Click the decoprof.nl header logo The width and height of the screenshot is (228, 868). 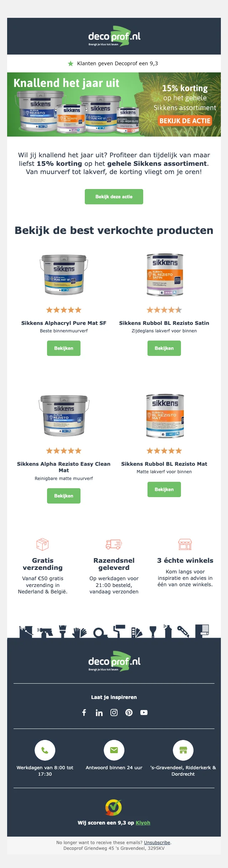click(x=114, y=36)
